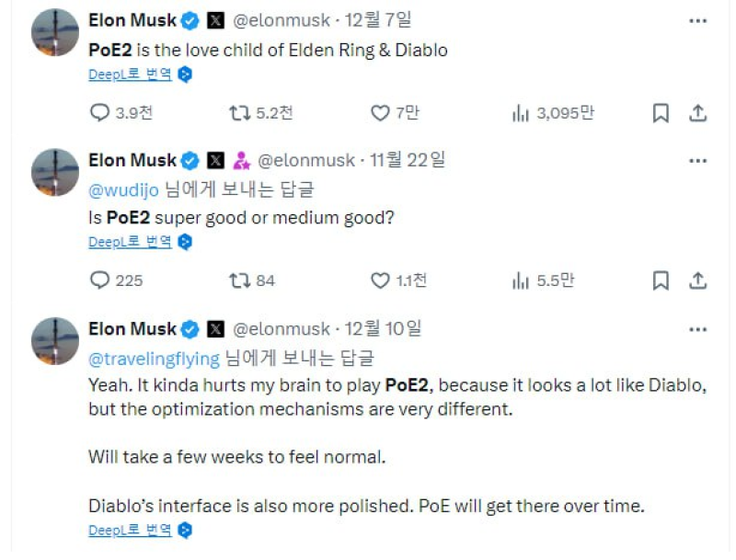
Task: Like the tweet with 1.1천 likes
Action: coord(380,280)
